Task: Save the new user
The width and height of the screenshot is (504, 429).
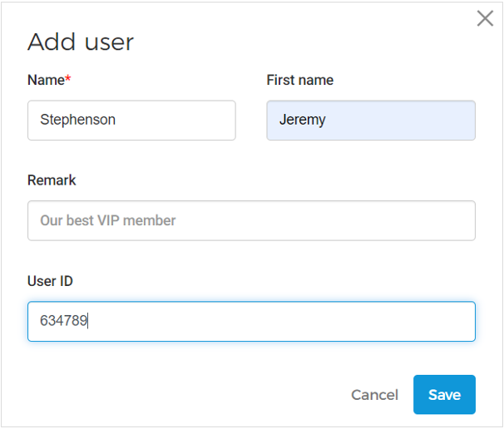Action: pyautogui.click(x=445, y=395)
